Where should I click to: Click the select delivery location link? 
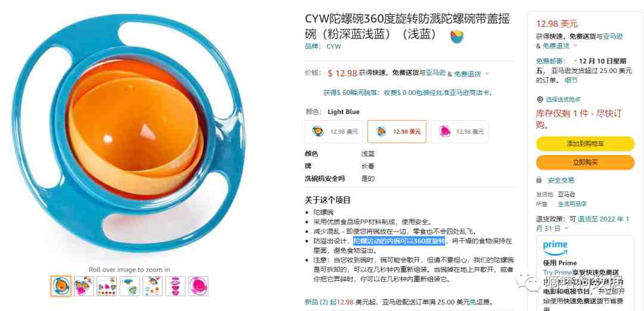[563, 100]
